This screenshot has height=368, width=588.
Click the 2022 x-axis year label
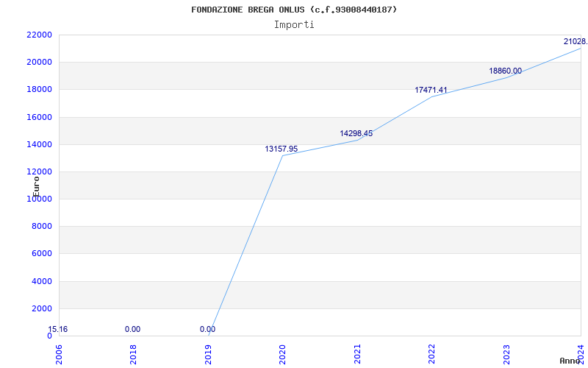tap(431, 355)
